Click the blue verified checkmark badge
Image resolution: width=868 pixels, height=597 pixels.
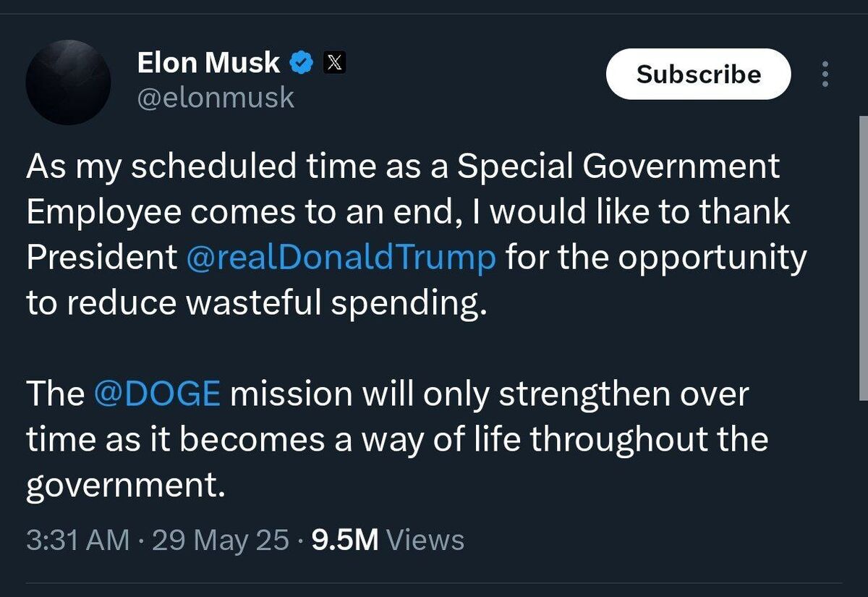[301, 64]
